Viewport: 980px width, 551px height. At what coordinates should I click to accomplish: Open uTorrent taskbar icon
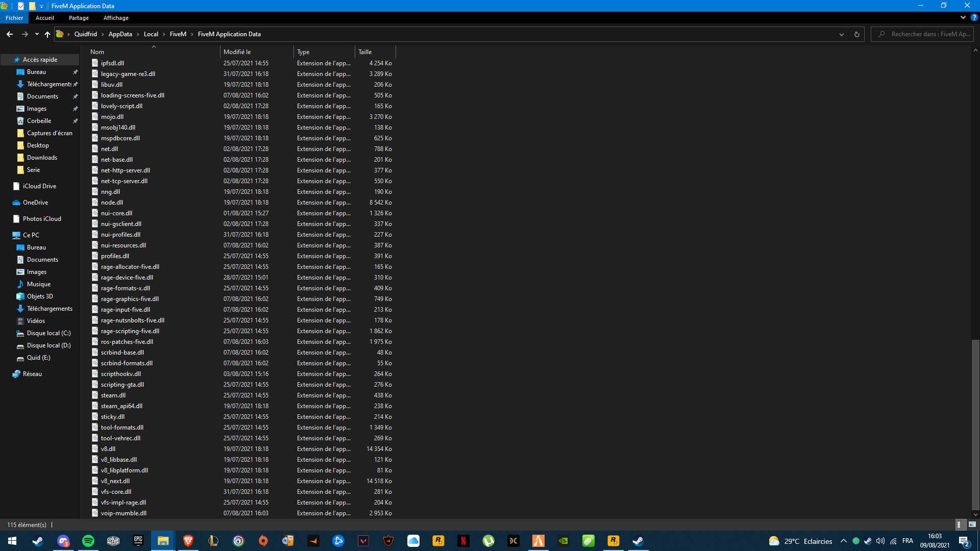pyautogui.click(x=488, y=541)
